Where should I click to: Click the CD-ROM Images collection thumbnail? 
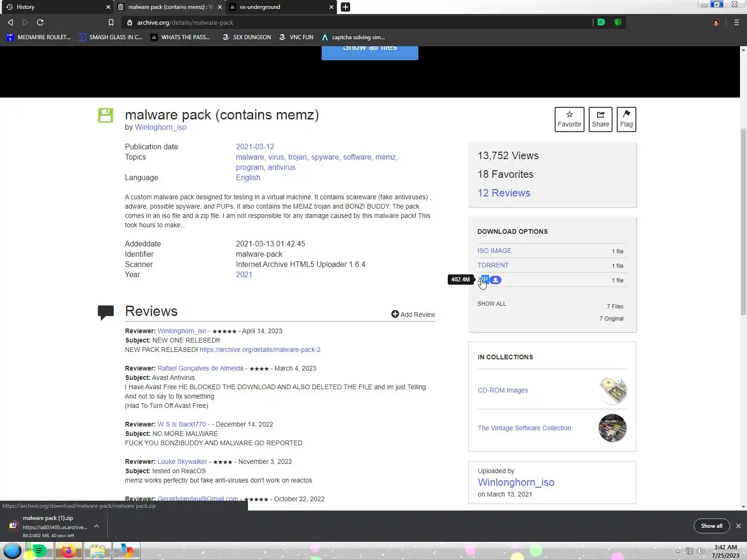(x=613, y=391)
